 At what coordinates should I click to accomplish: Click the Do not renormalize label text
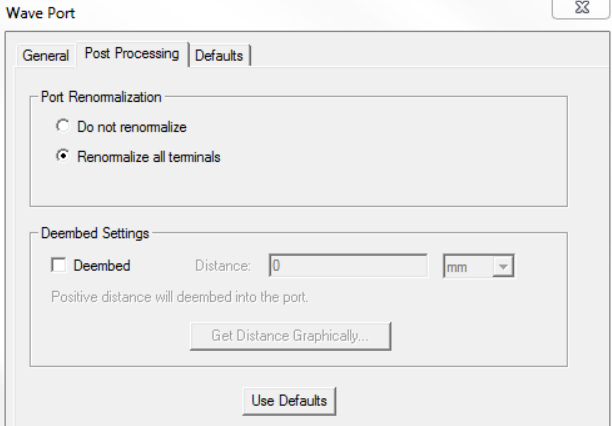pos(132,127)
